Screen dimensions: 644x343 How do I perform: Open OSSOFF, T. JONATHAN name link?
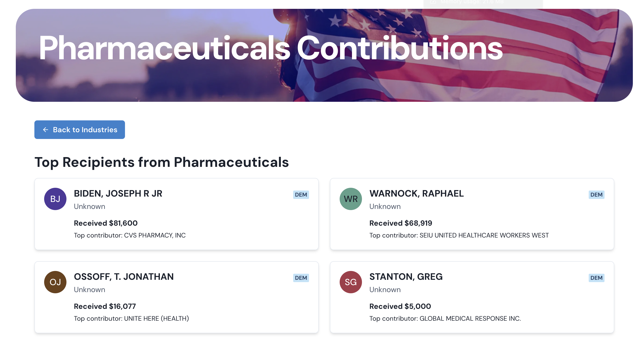(x=124, y=277)
